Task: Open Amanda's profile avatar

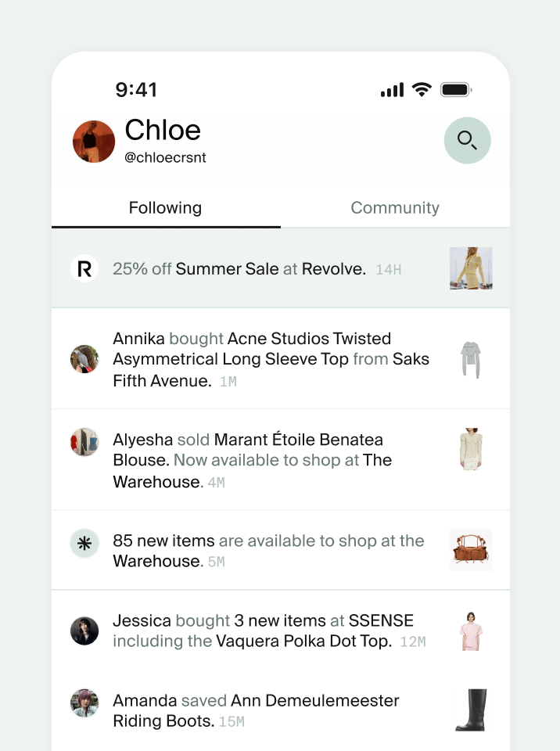Action: pyautogui.click(x=84, y=702)
